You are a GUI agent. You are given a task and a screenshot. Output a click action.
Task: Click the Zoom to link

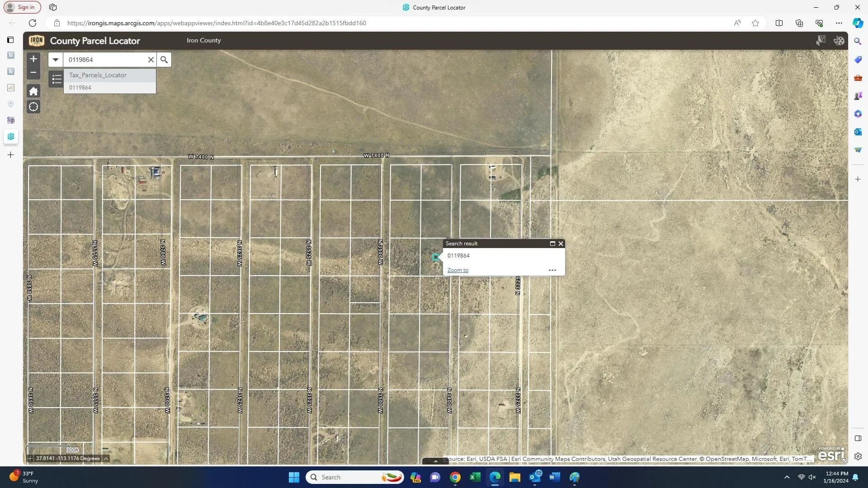click(x=458, y=270)
